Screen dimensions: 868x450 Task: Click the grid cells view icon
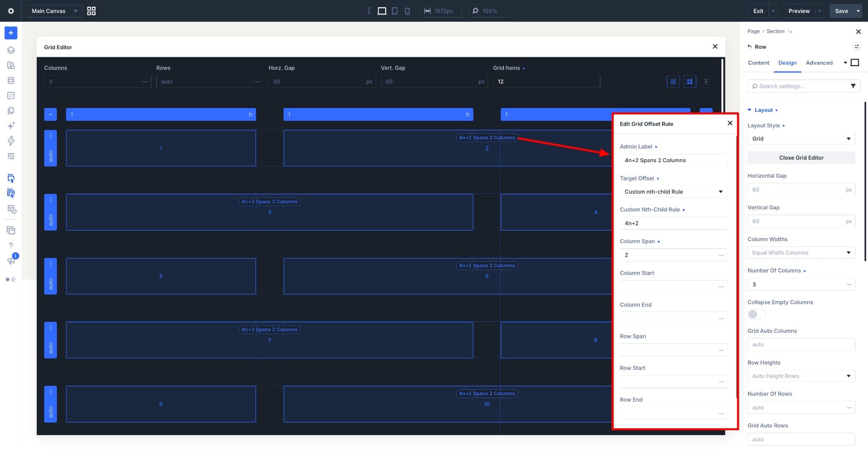coord(690,82)
